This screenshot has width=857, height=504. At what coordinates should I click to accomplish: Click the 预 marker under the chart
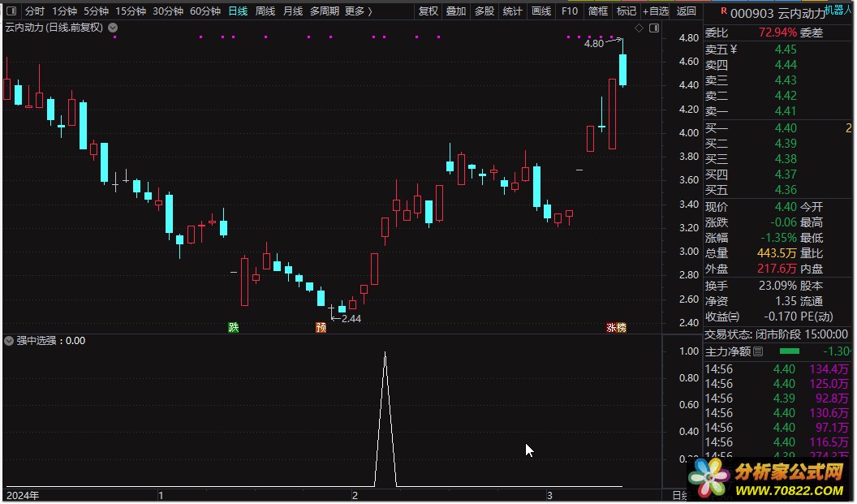(321, 327)
